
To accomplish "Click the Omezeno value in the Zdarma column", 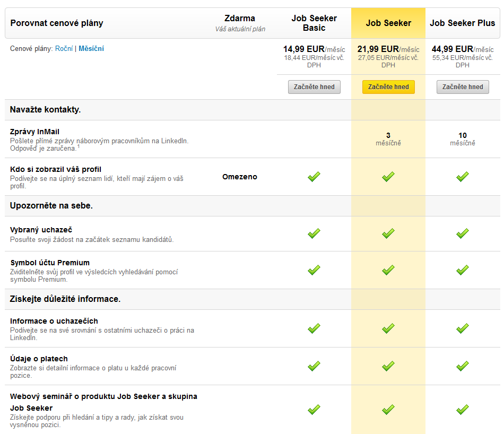I will (240, 177).
